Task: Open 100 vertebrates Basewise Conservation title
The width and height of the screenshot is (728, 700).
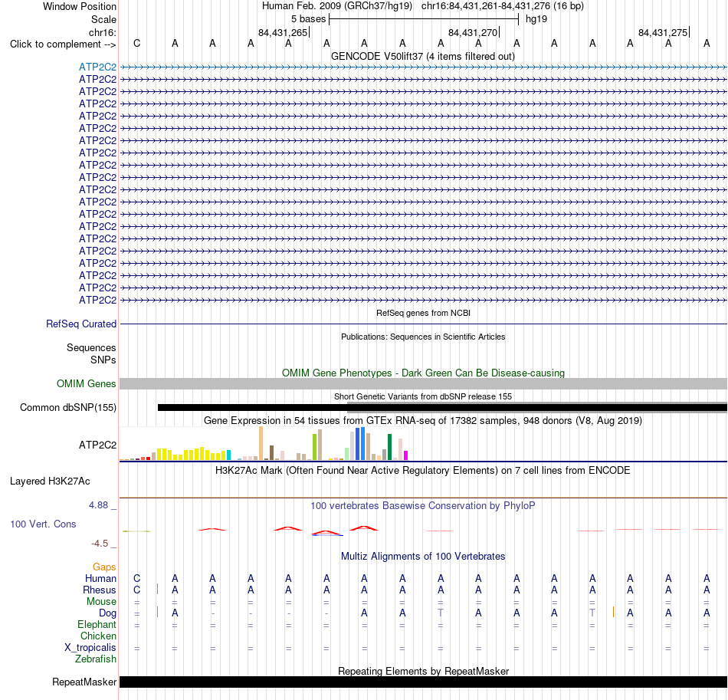Action: tap(423, 505)
